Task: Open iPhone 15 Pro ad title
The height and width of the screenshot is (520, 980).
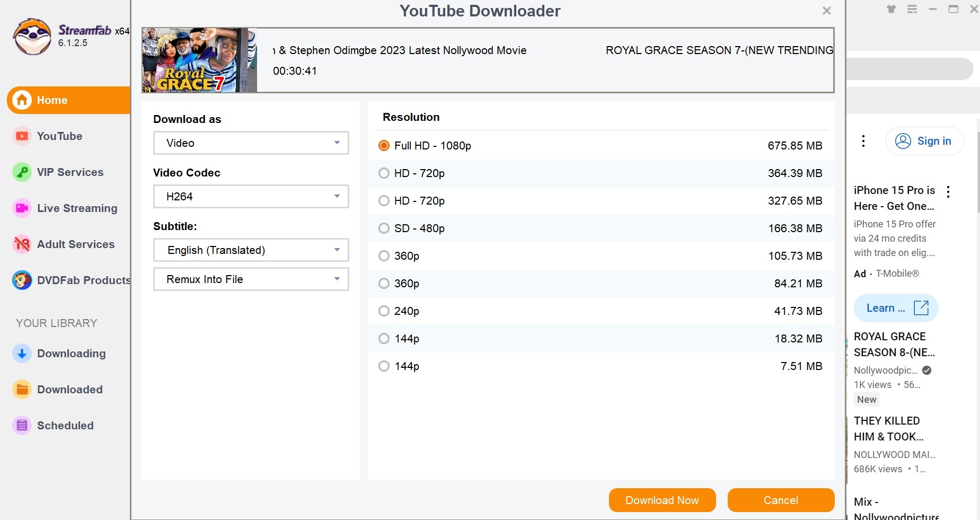Action: [894, 198]
